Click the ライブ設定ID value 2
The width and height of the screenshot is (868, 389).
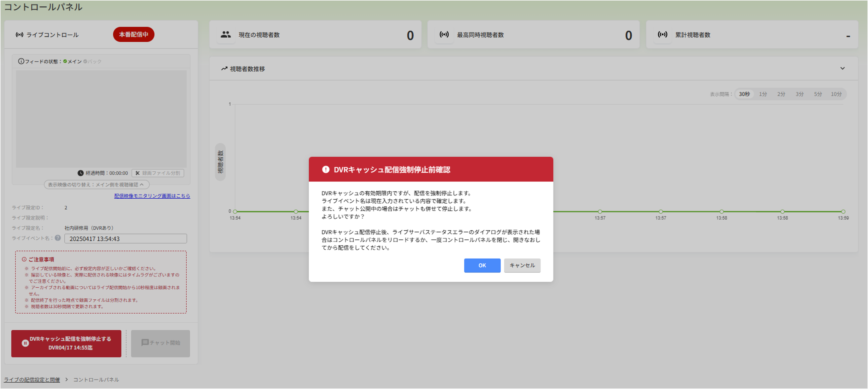tap(66, 208)
